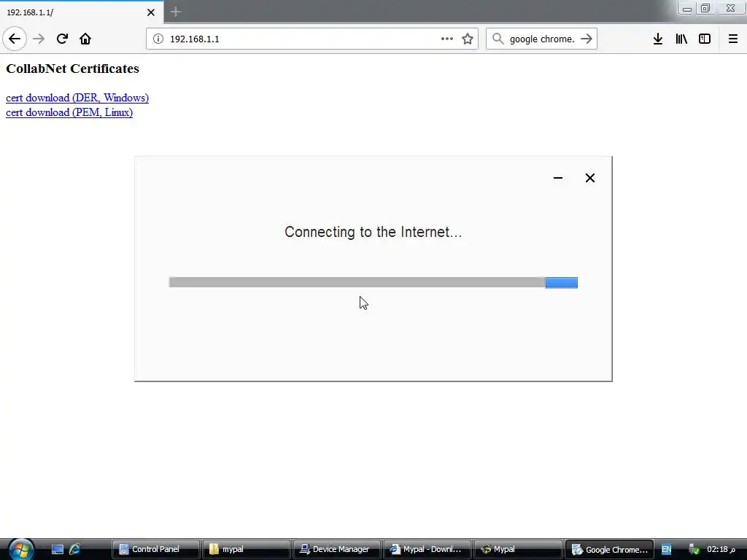Switch to Google Chrome... taskbar button

click(x=609, y=549)
